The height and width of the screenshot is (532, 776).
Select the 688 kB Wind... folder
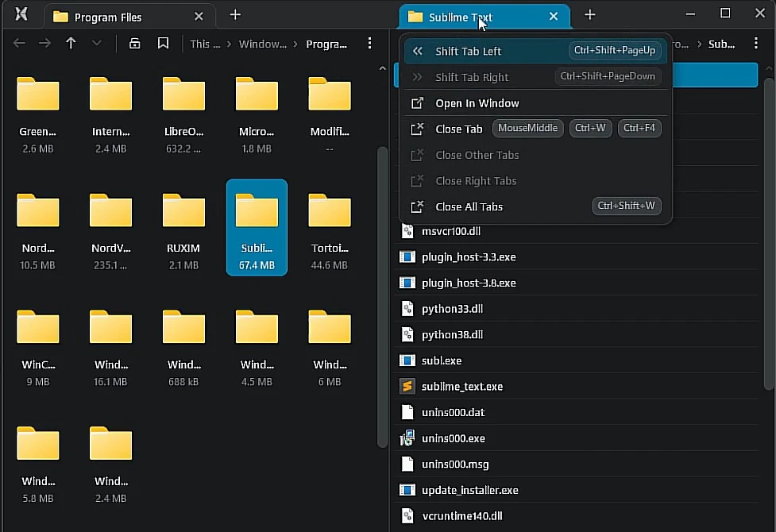pyautogui.click(x=183, y=345)
